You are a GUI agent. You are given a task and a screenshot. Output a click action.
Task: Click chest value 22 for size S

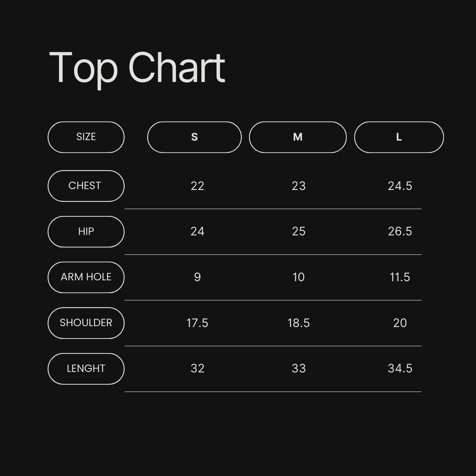(x=197, y=186)
